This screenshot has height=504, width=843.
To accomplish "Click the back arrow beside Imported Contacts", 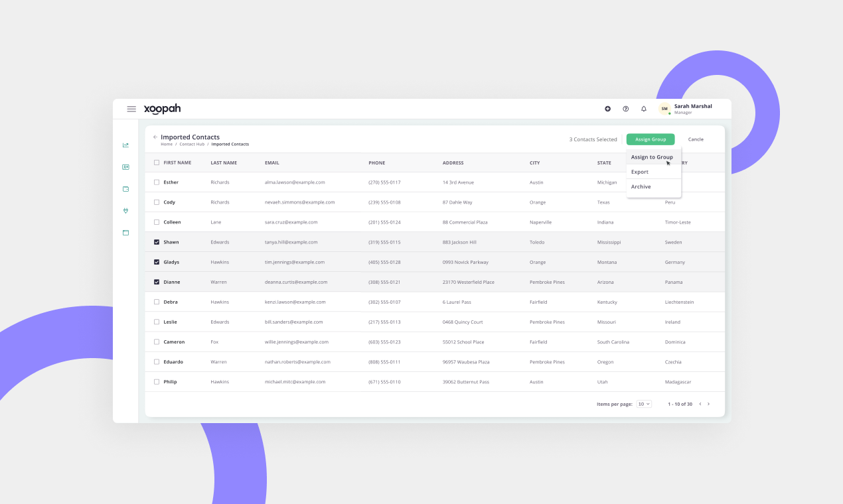I will coord(155,137).
